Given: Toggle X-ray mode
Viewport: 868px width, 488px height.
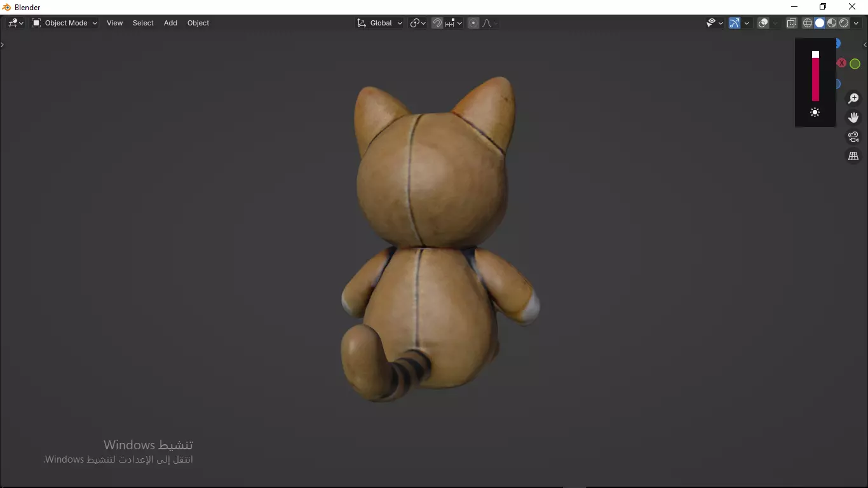Looking at the screenshot, I should tap(792, 23).
